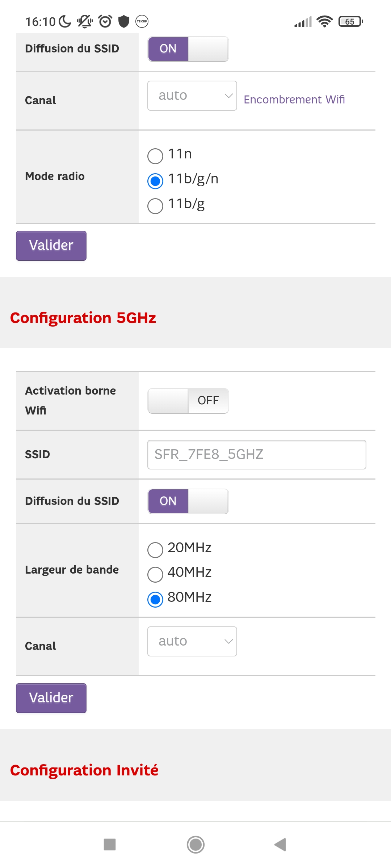Screen dimensions: 391x868
Task: Toggle the top Diffusion du SSID switch
Action: click(x=188, y=49)
